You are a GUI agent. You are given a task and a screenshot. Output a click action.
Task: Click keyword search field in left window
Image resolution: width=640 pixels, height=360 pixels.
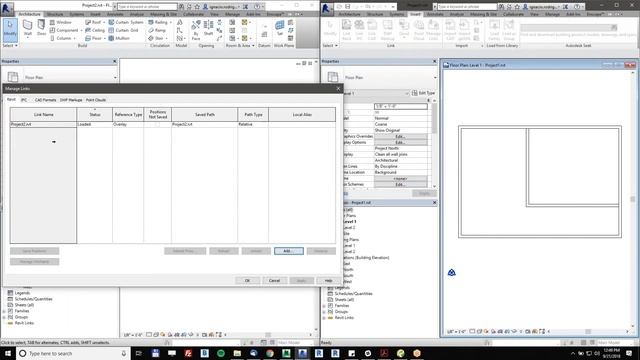(x=147, y=7)
